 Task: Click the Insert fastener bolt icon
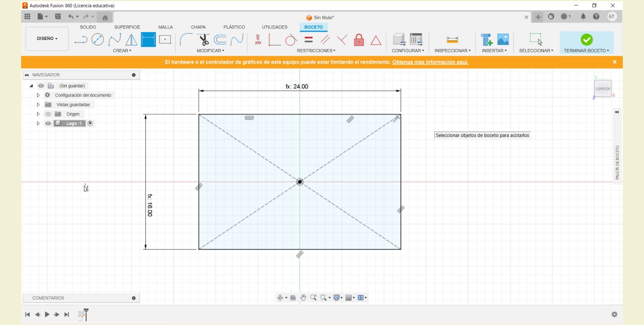[487, 40]
